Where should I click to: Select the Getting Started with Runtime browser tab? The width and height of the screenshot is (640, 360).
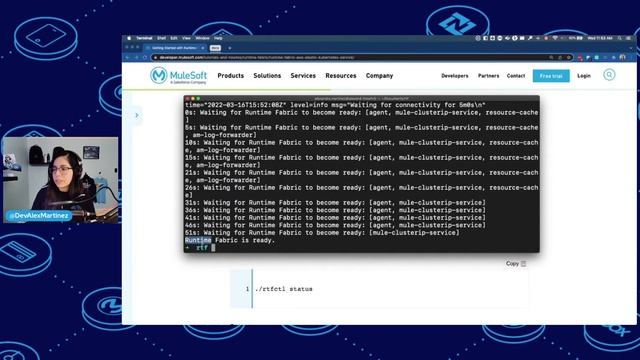[x=175, y=48]
